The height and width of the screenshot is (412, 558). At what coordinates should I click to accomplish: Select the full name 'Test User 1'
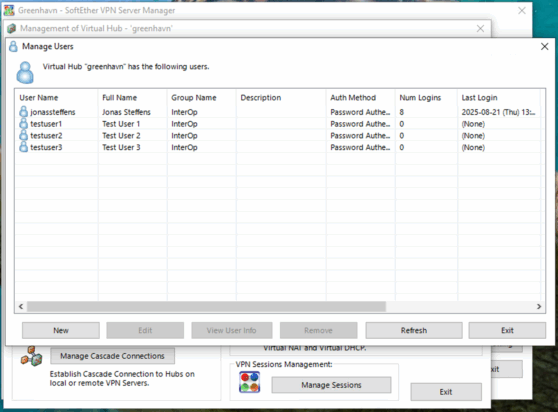(121, 124)
